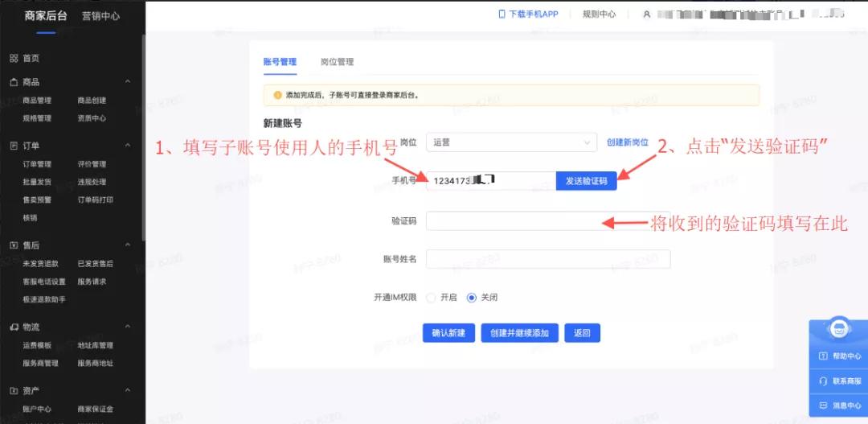Click the user avatar icon in the header

pyautogui.click(x=646, y=14)
